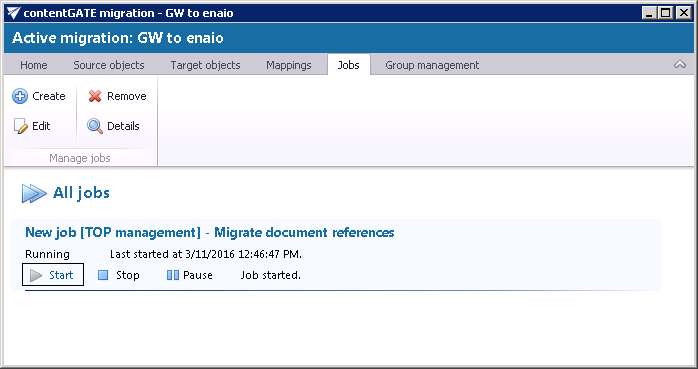Image resolution: width=698 pixels, height=369 pixels.
Task: Click the All jobs heading
Action: pyautogui.click(x=81, y=193)
